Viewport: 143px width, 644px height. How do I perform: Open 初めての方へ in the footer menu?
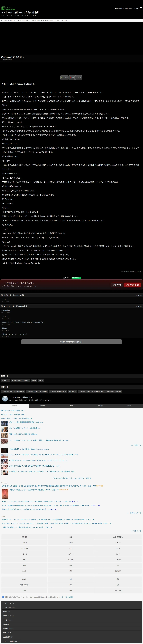(x=71, y=633)
